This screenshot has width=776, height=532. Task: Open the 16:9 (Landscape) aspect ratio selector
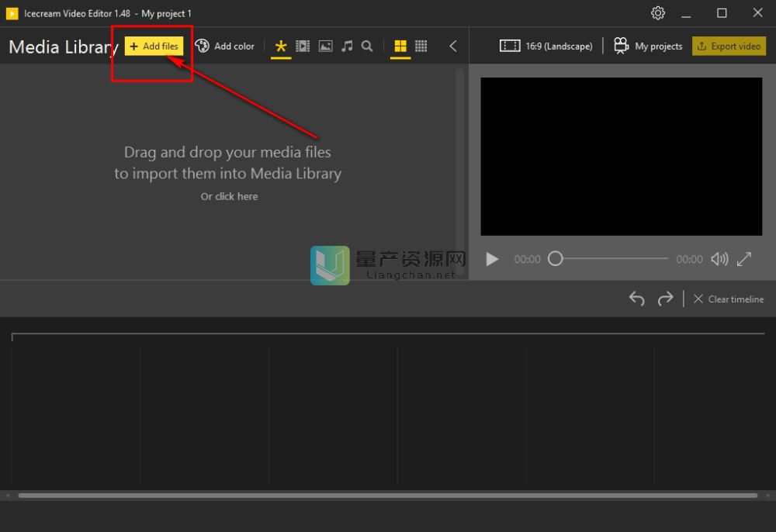click(x=546, y=46)
